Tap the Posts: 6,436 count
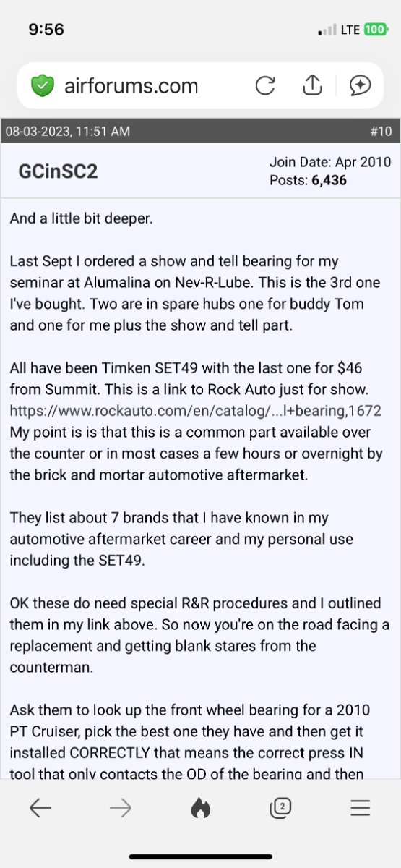The height and width of the screenshot is (868, 401). click(308, 180)
